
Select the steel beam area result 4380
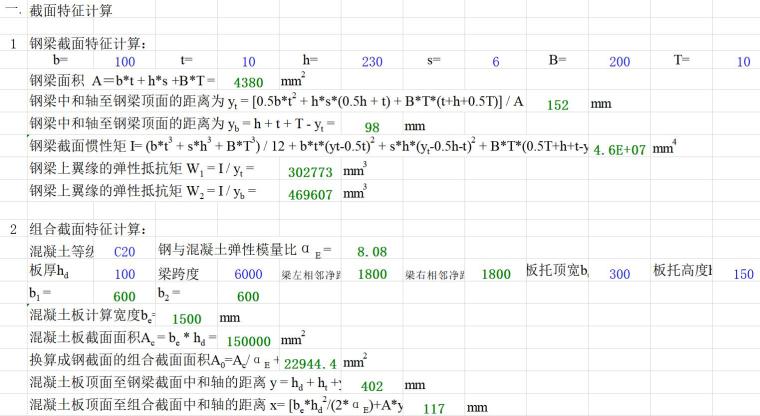coord(246,83)
